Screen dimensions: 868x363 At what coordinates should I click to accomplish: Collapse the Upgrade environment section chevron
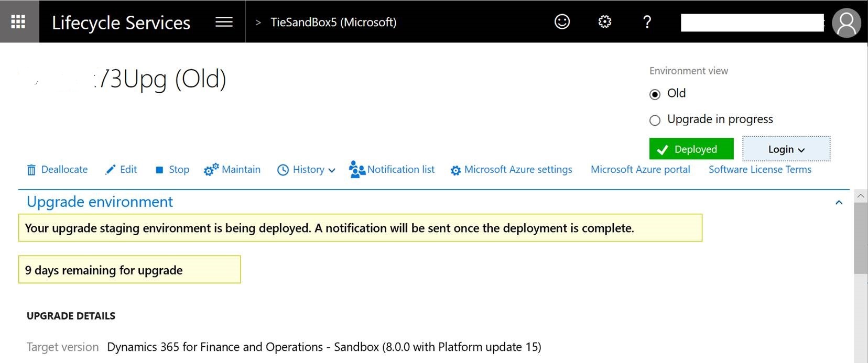pos(839,202)
